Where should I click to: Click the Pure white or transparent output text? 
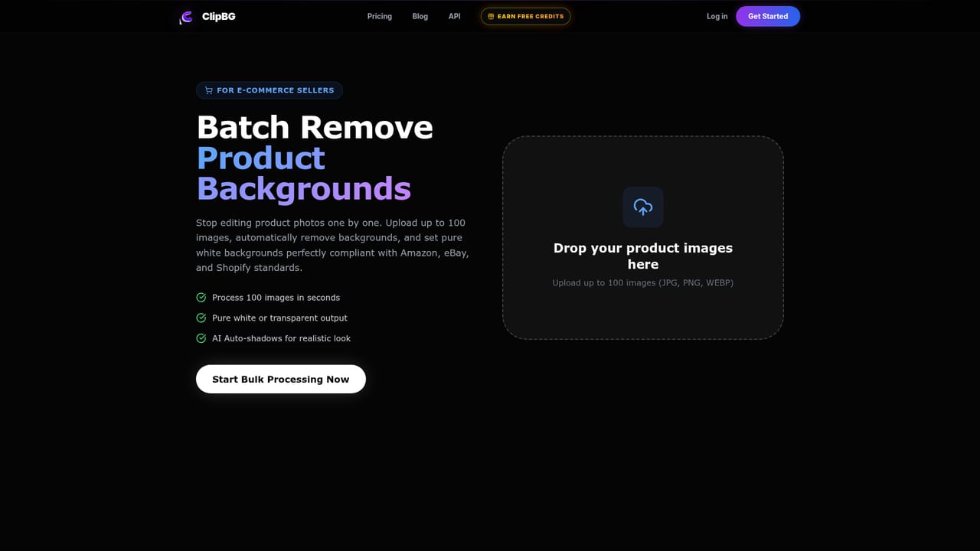click(279, 318)
